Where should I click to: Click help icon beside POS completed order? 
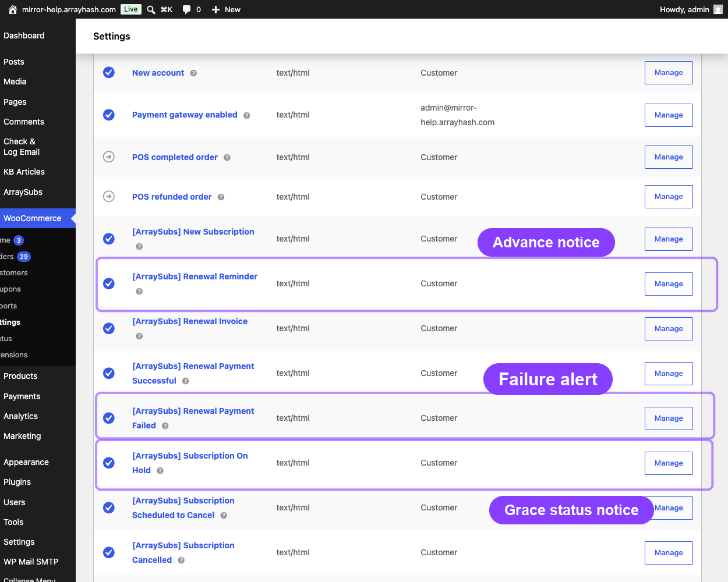click(227, 158)
